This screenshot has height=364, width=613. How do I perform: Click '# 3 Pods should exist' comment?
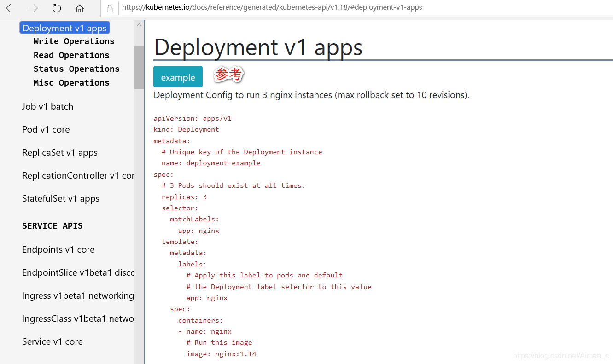click(x=234, y=185)
